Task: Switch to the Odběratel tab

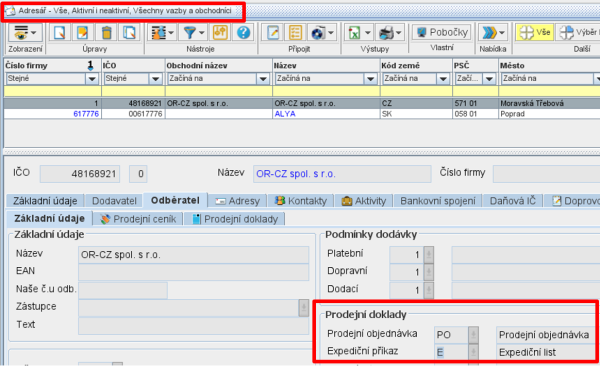Action: (x=175, y=200)
